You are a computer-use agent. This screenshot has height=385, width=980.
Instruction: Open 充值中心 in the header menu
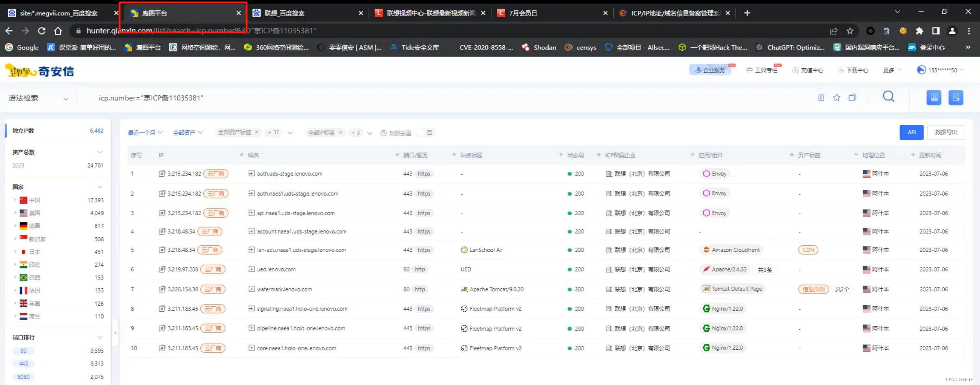click(808, 70)
